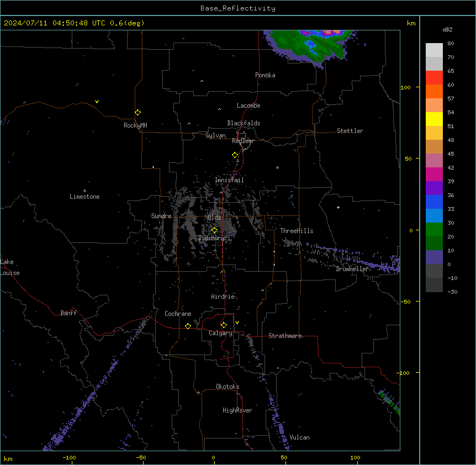The width and height of the screenshot is (476, 465).
Task: Select the Vulcan town label
Action: click(x=299, y=437)
